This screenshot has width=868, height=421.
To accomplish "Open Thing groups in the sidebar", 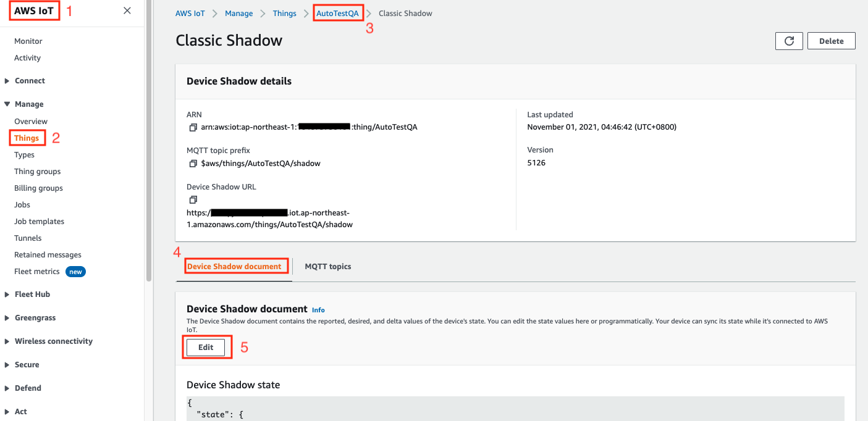I will [38, 172].
